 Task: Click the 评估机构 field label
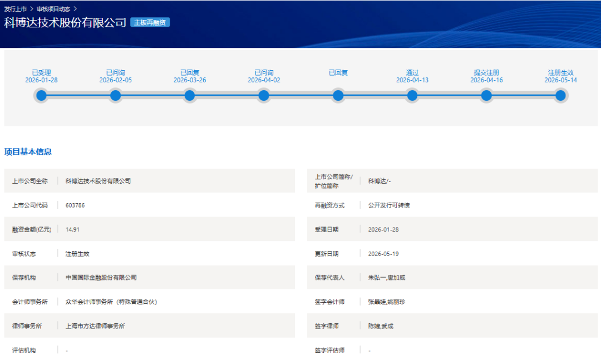tap(24, 350)
